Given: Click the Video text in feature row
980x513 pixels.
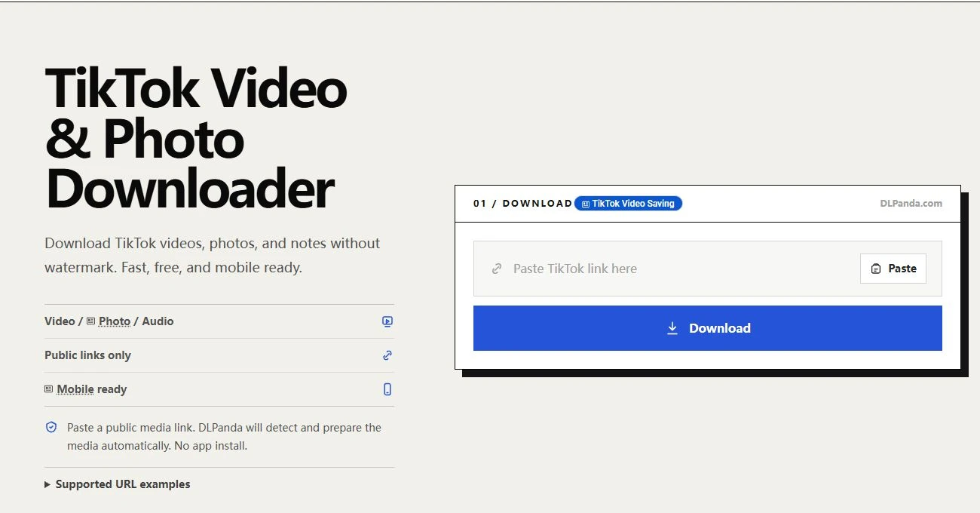Looking at the screenshot, I should pos(60,321).
